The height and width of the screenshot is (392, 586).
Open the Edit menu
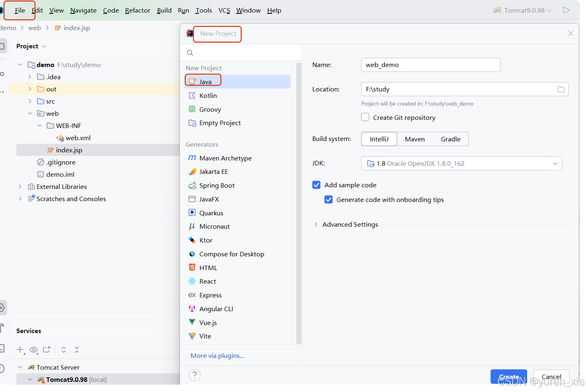pyautogui.click(x=37, y=11)
